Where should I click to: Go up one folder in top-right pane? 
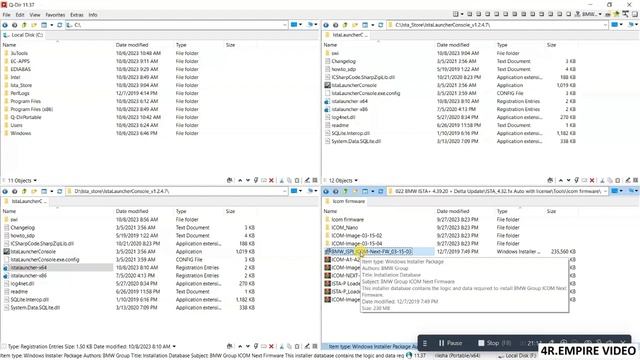coord(345,25)
